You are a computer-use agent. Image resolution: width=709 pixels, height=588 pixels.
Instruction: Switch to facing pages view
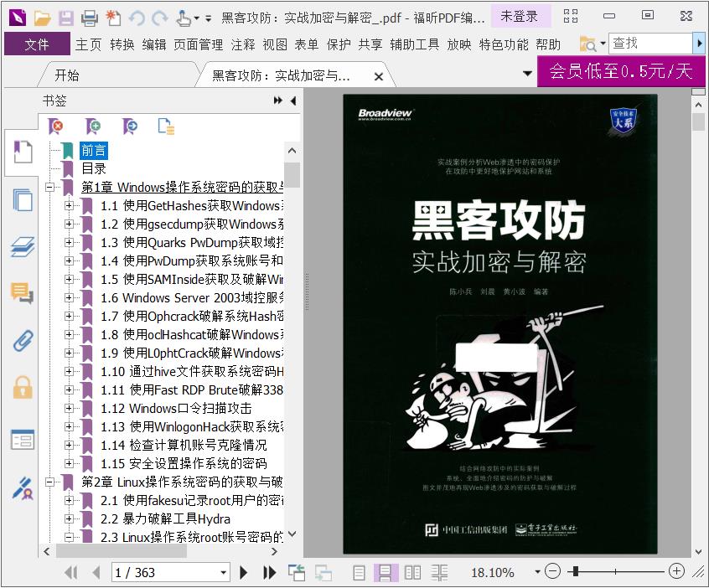coord(412,573)
